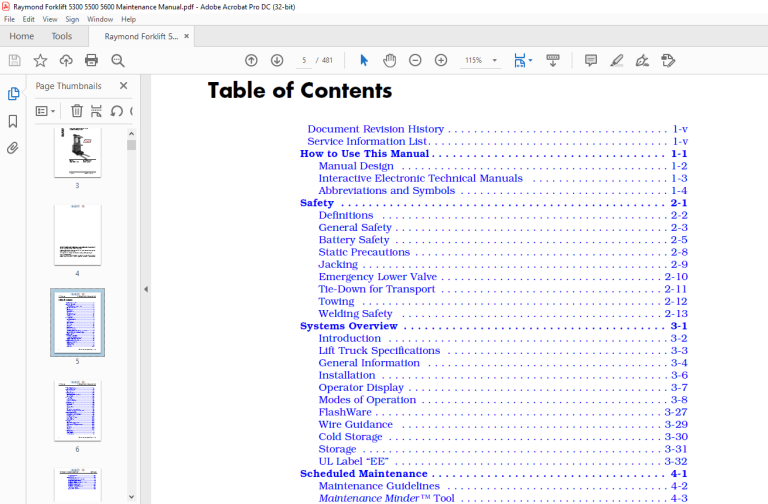Open the View menu
The height and width of the screenshot is (504, 768).
(49, 19)
